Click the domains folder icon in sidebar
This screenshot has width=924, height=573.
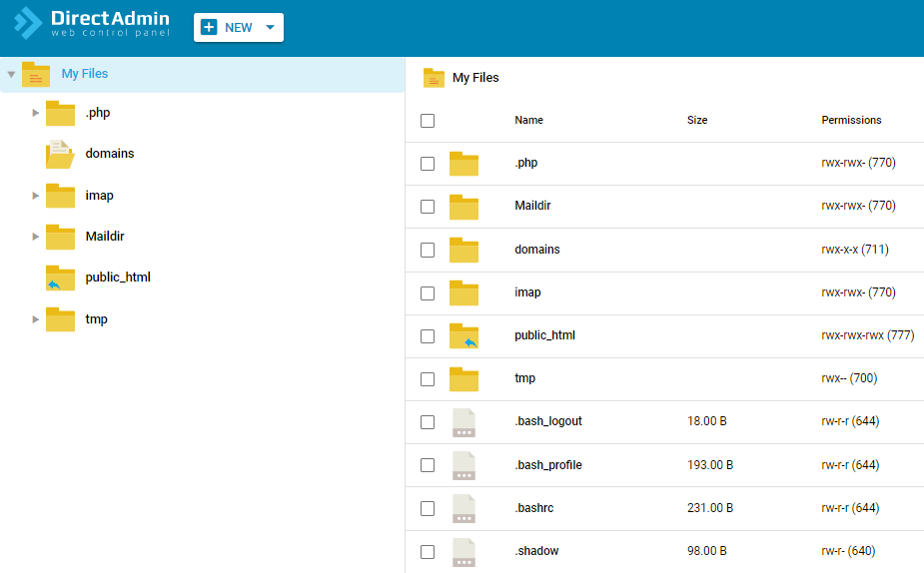(x=60, y=154)
